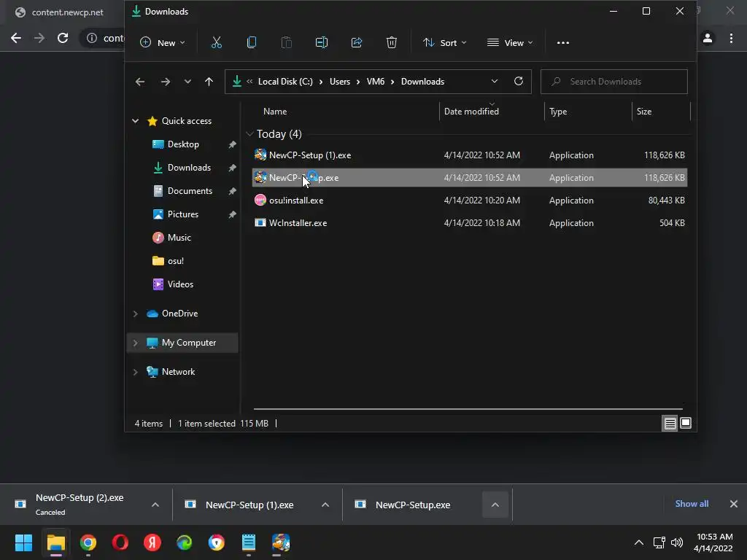The image size is (747, 560).
Task: Open the View dropdown menu
Action: 510,43
